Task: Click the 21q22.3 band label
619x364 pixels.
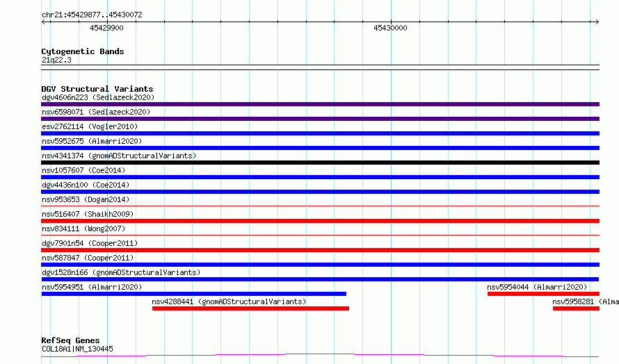Action: (x=56, y=60)
